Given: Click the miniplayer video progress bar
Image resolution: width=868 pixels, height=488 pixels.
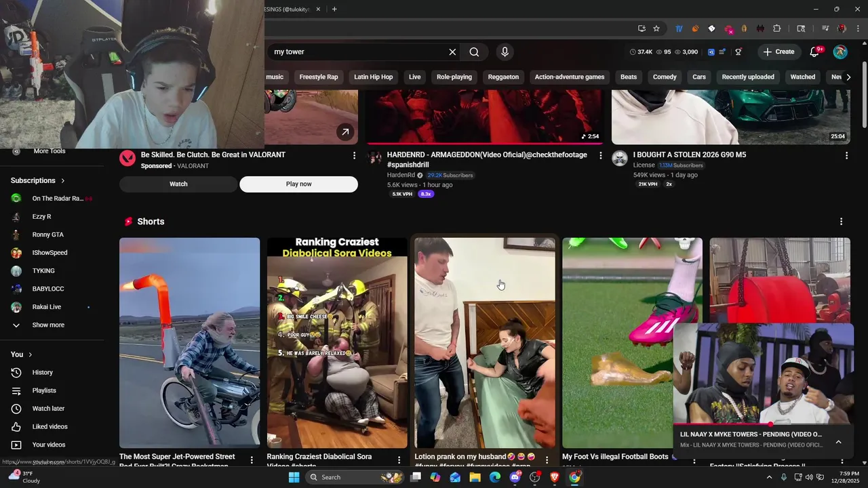Looking at the screenshot, I should 764,424.
